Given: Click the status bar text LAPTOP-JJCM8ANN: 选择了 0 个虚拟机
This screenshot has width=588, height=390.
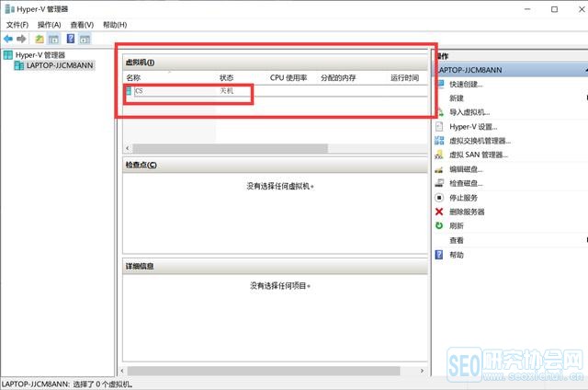Looking at the screenshot, I should 67,384.
